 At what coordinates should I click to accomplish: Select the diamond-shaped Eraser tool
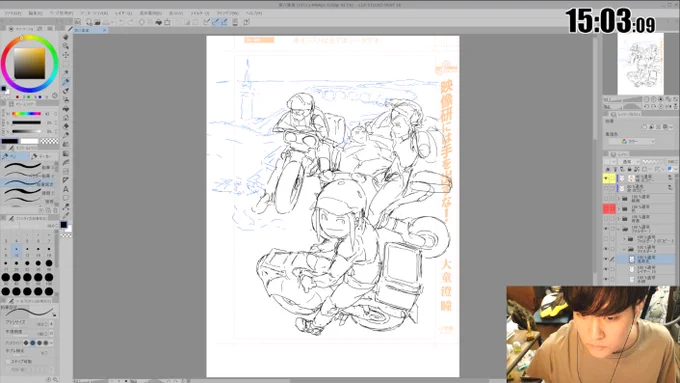(65, 126)
